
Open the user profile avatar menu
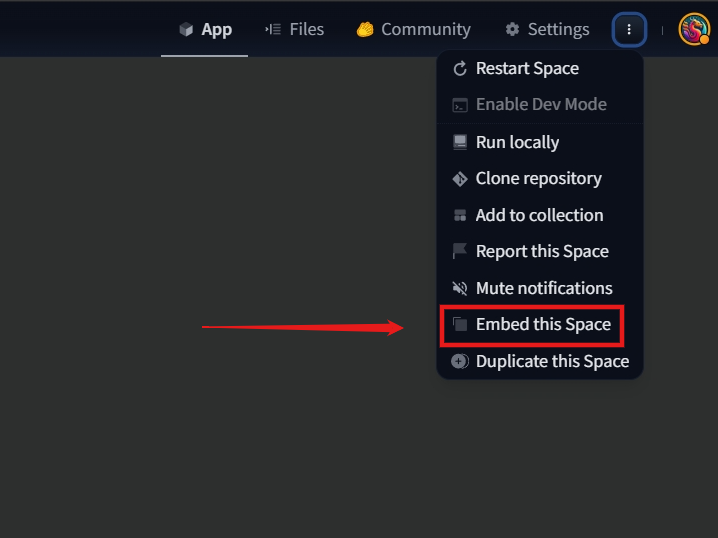coord(694,29)
